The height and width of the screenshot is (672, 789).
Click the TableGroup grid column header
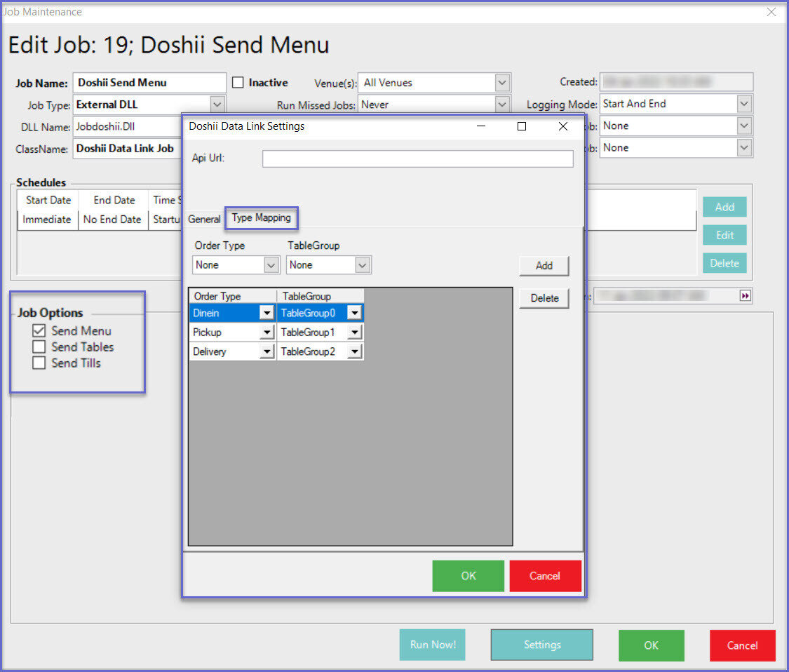click(x=320, y=296)
